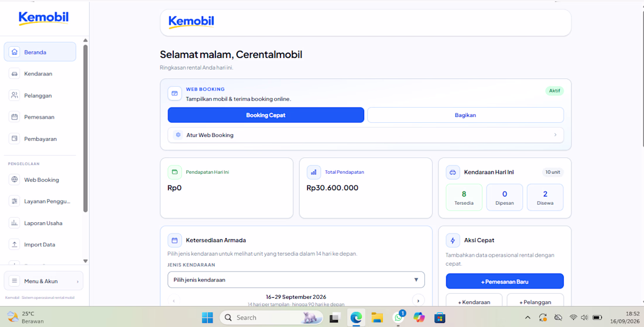Click the Ketersediaan Armada calendar icon

(x=174, y=240)
